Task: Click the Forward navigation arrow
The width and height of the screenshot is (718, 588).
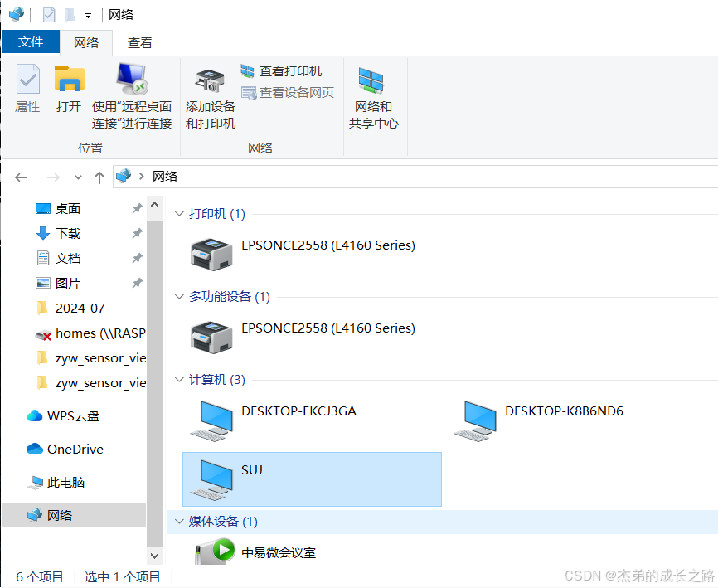Action: tap(53, 177)
